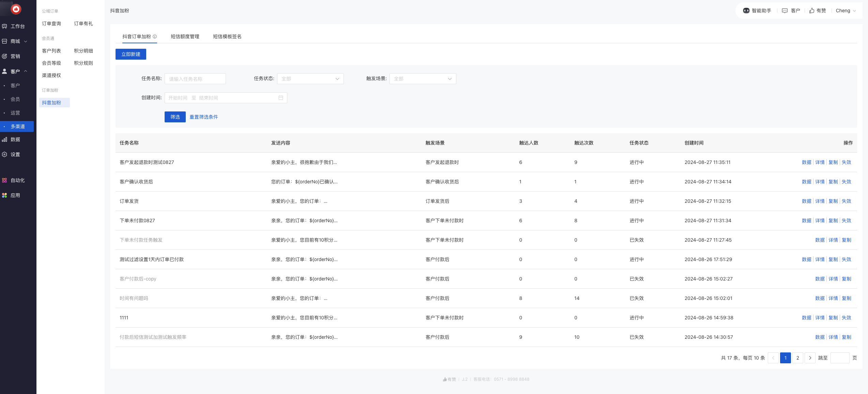Switch to 短信额度管理 tab
Viewport: 868px width, 394px height.
coord(185,36)
